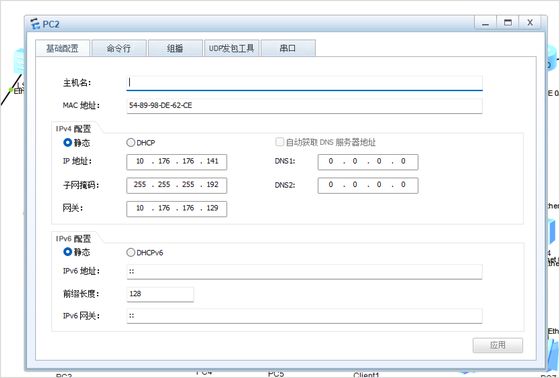Select IPv6 静态 radio button
560x378 pixels.
click(x=68, y=252)
